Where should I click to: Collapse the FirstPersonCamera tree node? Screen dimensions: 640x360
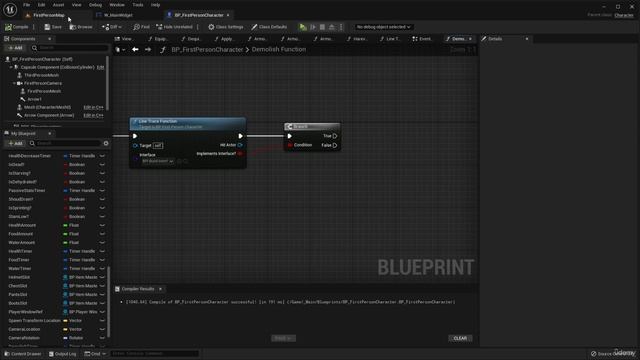coord(14,83)
